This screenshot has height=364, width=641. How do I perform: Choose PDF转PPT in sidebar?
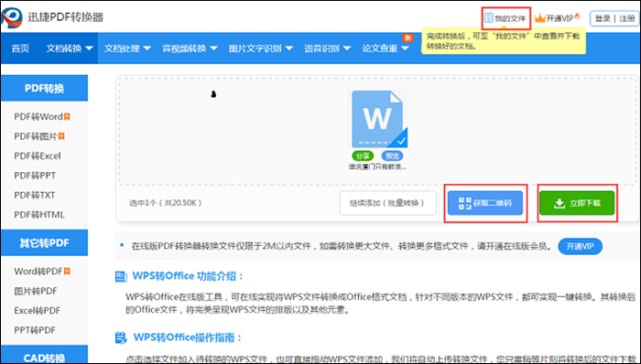click(x=35, y=176)
